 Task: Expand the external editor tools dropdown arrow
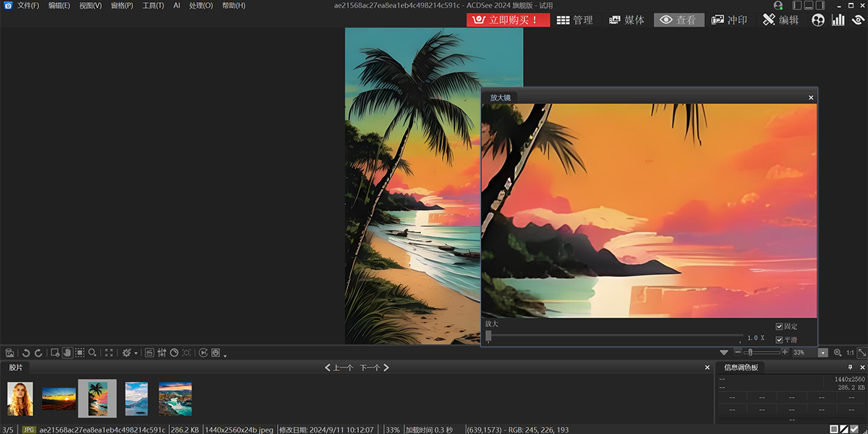(136, 354)
